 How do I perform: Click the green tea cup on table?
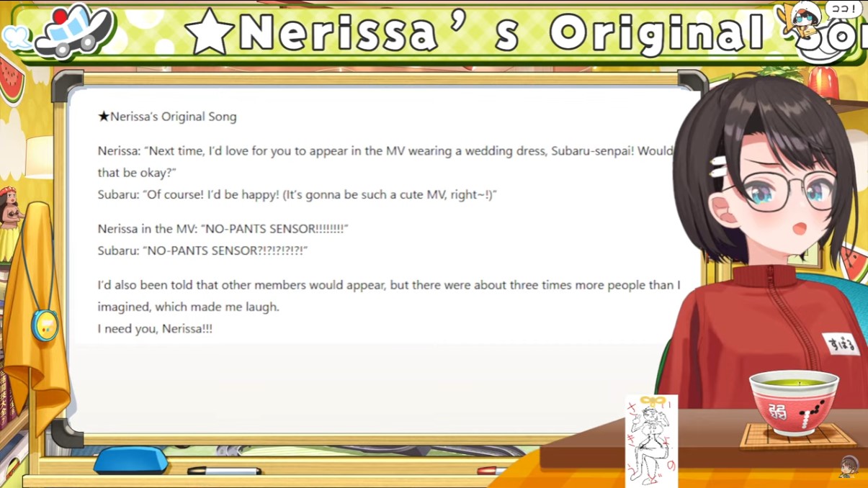pyautogui.click(x=794, y=402)
